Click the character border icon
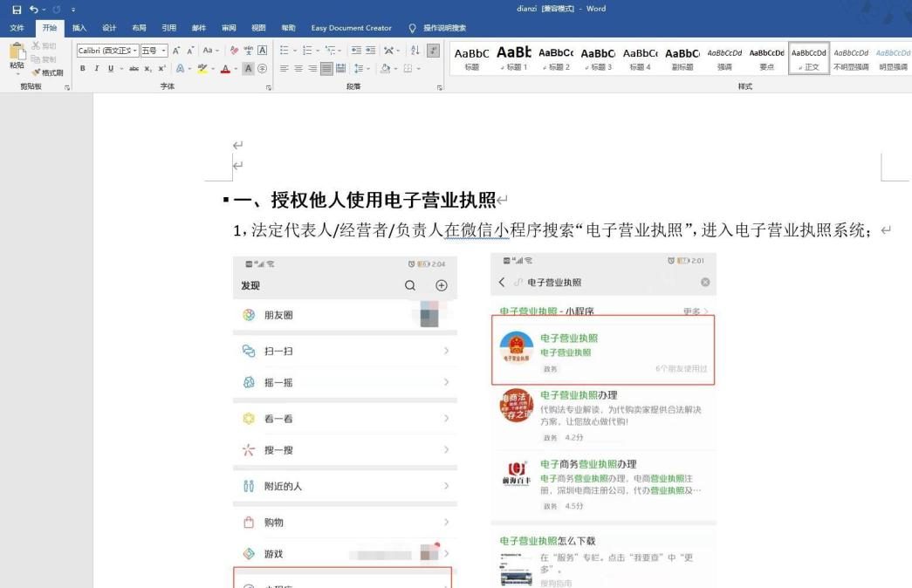The width and height of the screenshot is (912, 588). (263, 51)
